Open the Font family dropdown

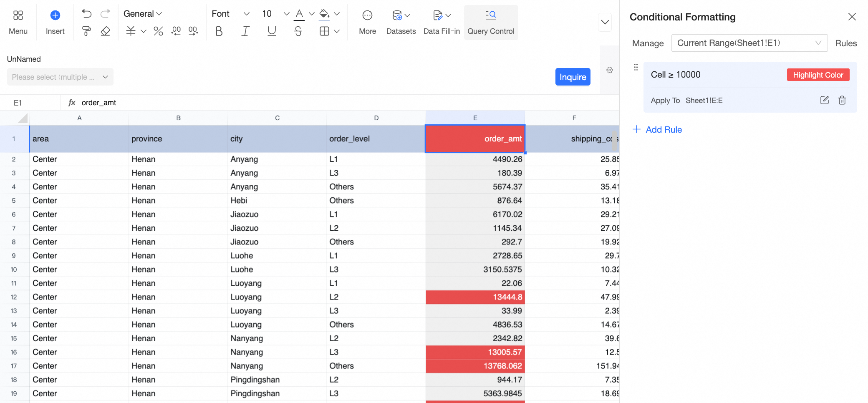click(230, 14)
